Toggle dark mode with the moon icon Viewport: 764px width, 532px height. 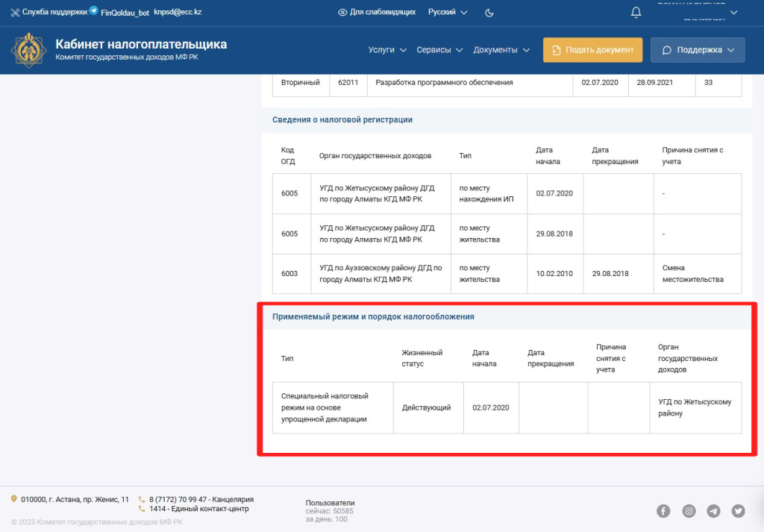489,13
